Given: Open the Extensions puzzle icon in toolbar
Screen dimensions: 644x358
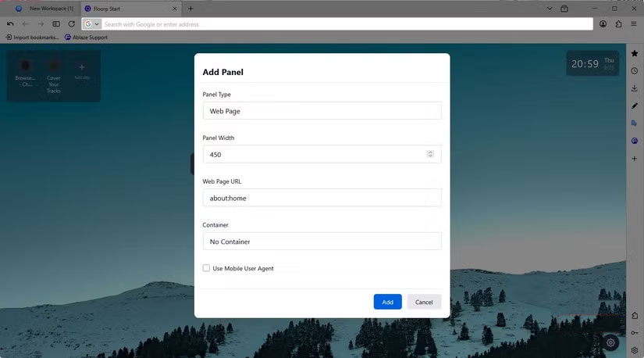Looking at the screenshot, I should coord(618,24).
